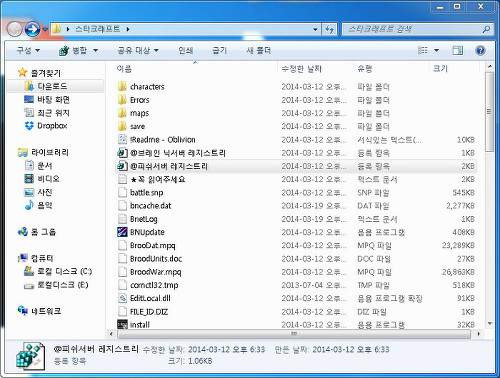
Task: Sort by the 이름 column header
Action: click(x=124, y=69)
